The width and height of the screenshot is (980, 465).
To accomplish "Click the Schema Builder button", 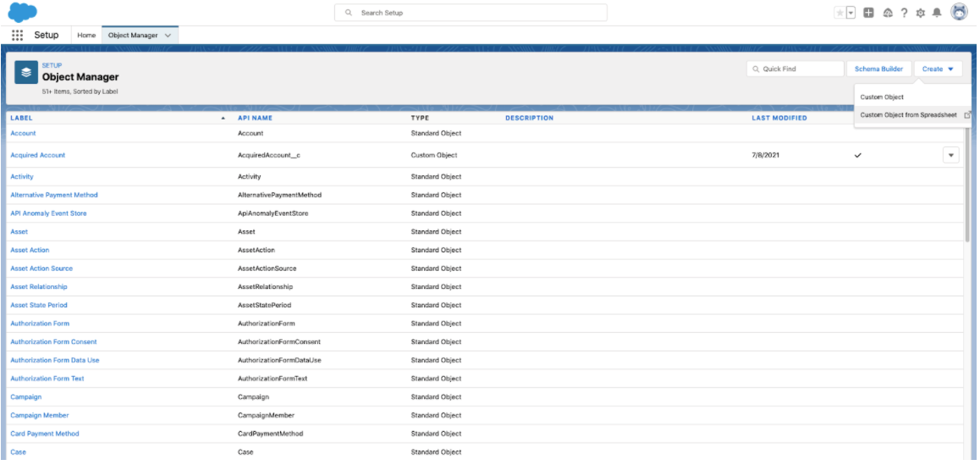I will pyautogui.click(x=878, y=69).
